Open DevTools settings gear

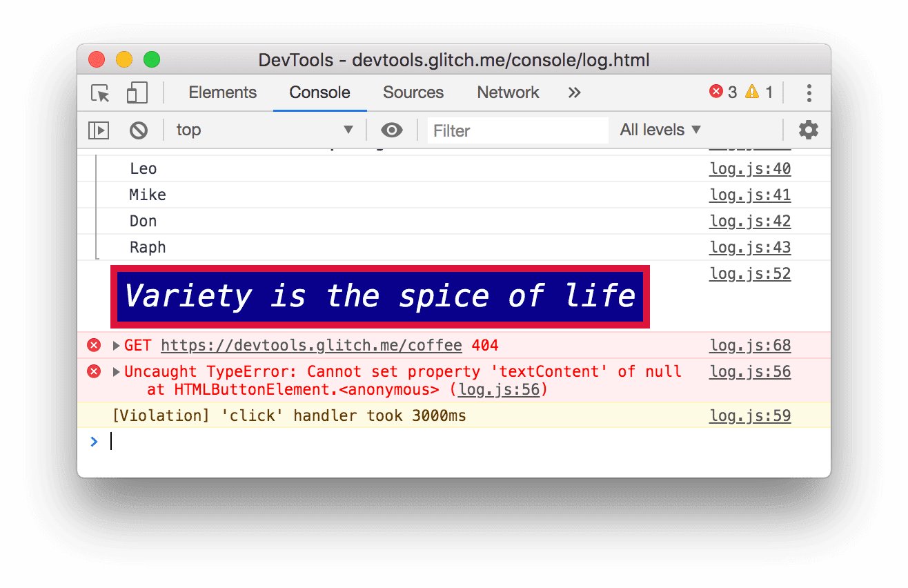click(x=808, y=130)
